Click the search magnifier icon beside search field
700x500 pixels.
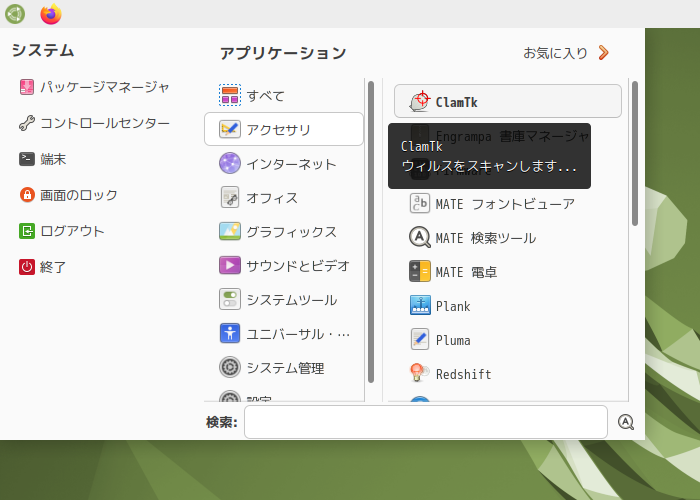point(626,422)
